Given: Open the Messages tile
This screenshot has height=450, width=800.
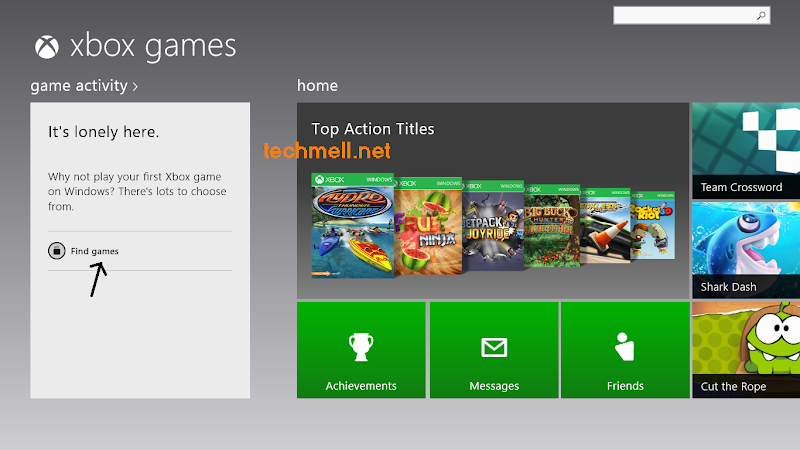Looking at the screenshot, I should point(494,350).
